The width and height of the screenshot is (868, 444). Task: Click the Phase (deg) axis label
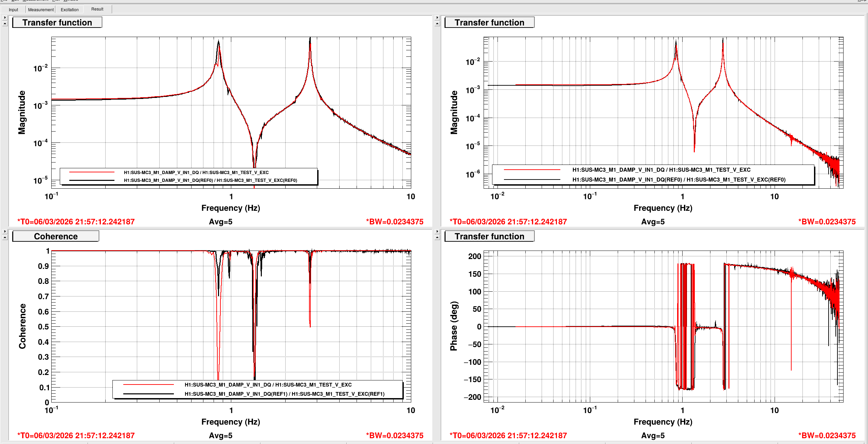[x=454, y=326]
